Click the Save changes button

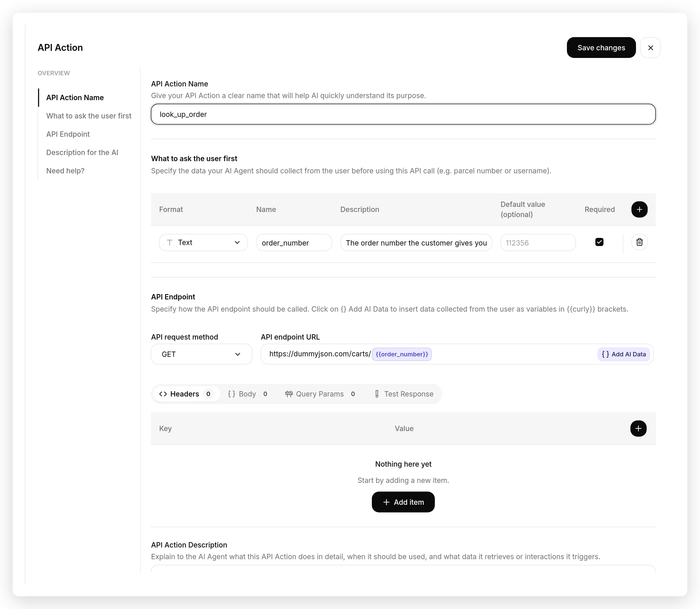pyautogui.click(x=601, y=48)
